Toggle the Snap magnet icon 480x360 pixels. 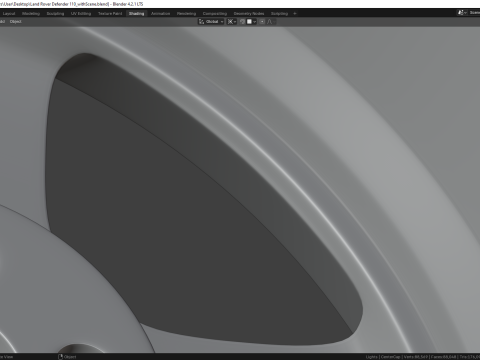[242, 22]
